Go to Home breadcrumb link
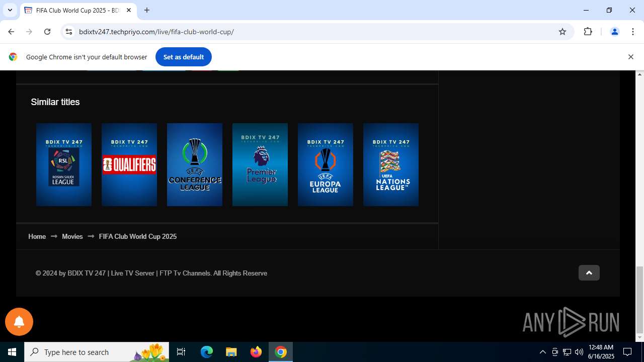Screen dimensions: 644x362 pyautogui.click(x=37, y=236)
